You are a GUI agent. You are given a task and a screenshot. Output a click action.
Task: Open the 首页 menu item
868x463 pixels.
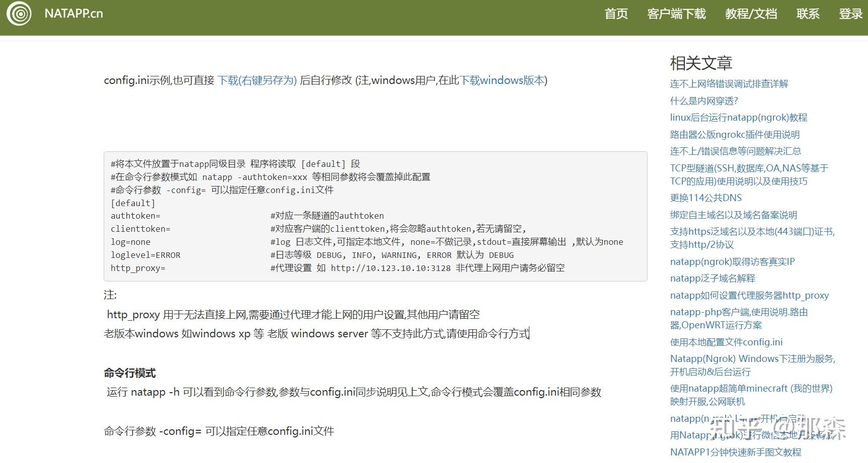coord(616,14)
